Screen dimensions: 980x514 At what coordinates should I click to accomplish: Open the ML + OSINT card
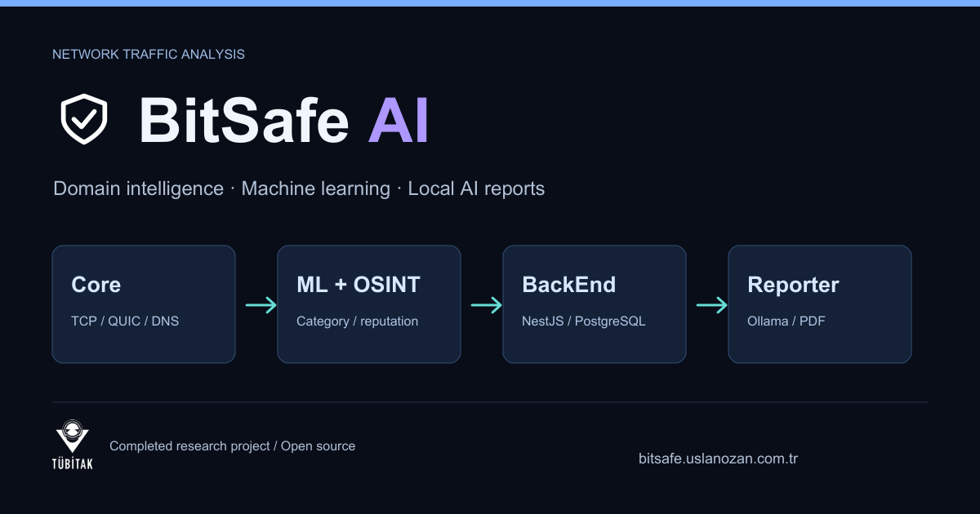point(369,304)
